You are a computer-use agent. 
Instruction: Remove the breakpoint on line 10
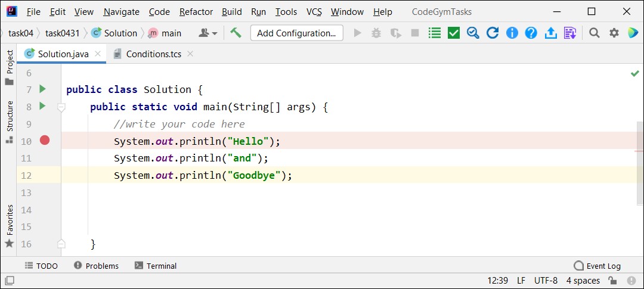[45, 141]
